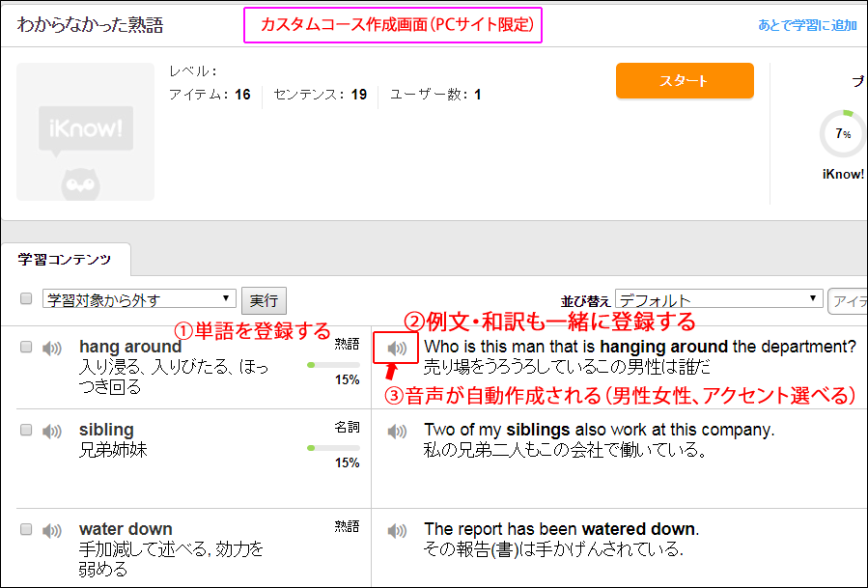Play audio for the word hang around
The width and height of the screenshot is (868, 588).
[52, 348]
